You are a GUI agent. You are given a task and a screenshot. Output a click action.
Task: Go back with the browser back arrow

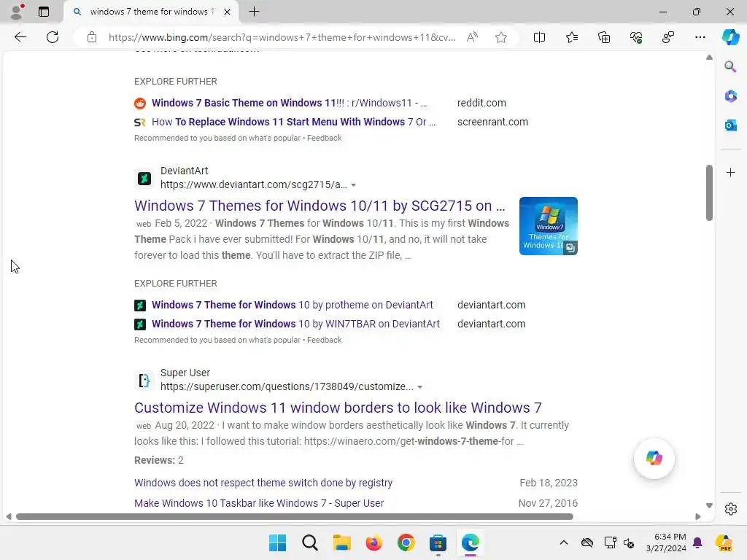tap(20, 37)
